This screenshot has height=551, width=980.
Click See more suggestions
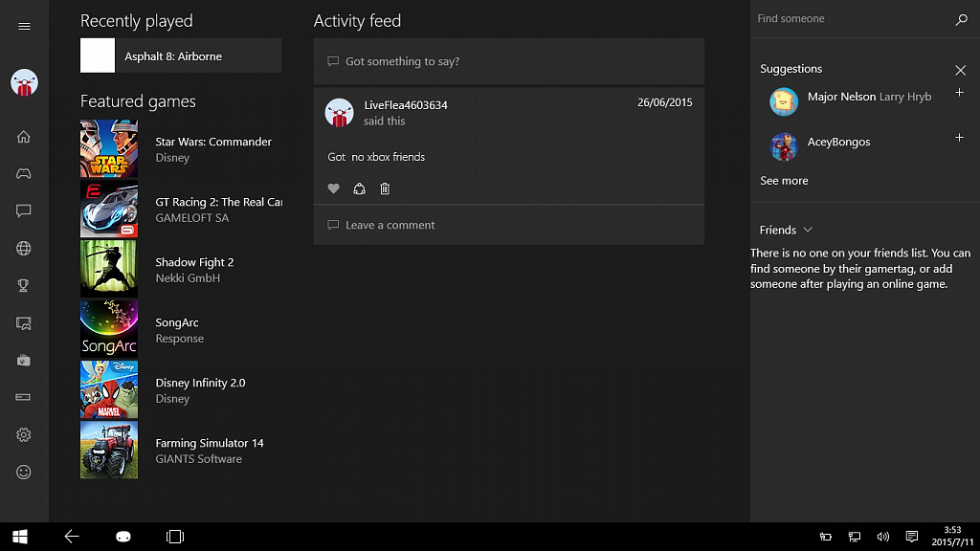[x=784, y=181]
